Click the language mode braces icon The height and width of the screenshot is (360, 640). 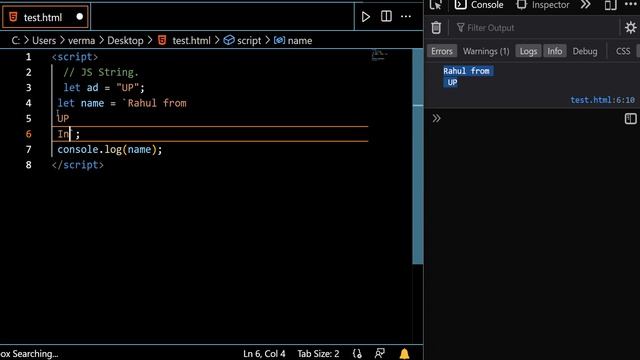[357, 353]
